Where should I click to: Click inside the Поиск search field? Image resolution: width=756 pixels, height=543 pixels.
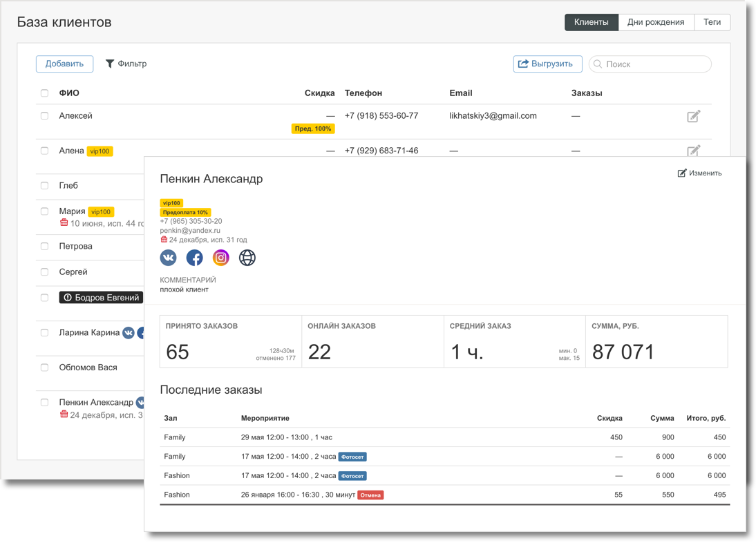pyautogui.click(x=650, y=64)
